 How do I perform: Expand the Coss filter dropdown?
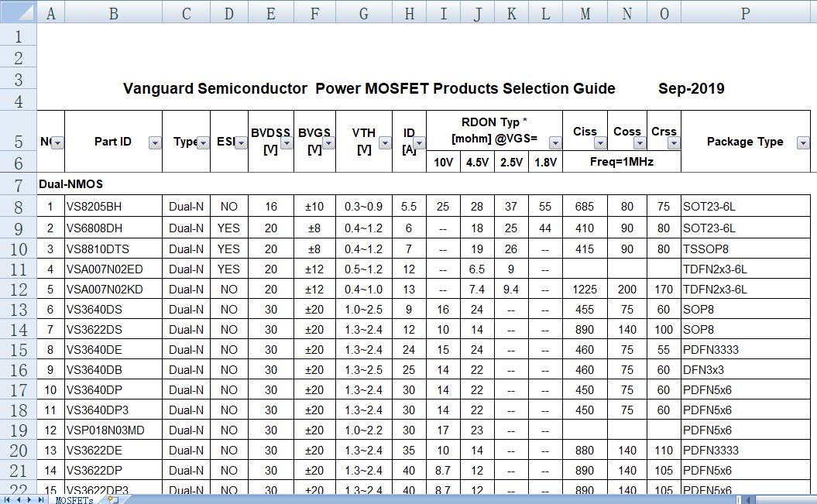tap(640, 142)
